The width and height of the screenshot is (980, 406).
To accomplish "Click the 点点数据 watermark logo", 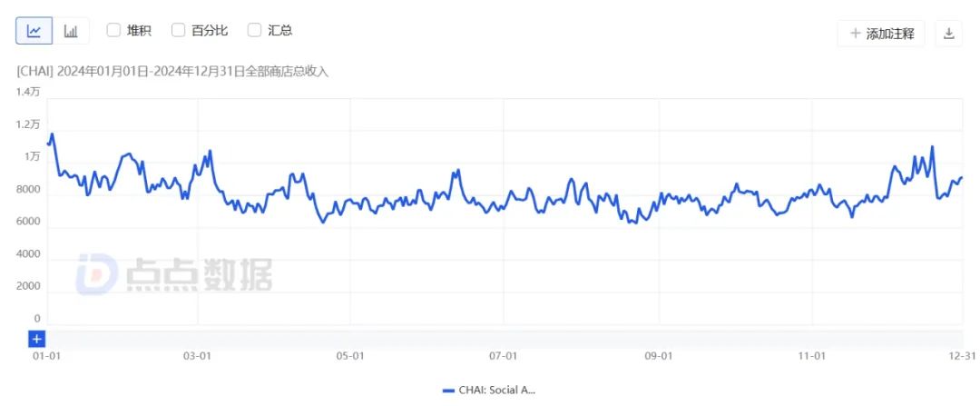I will click(172, 274).
